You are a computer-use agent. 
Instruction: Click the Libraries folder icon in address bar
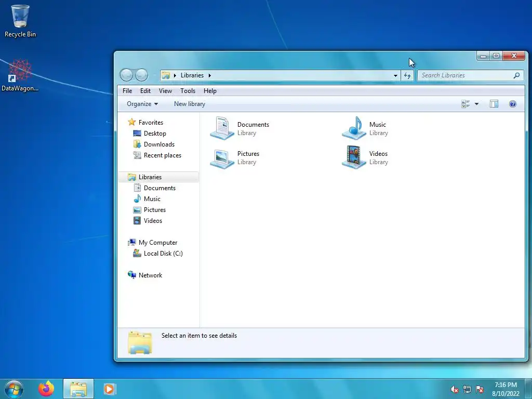(x=166, y=75)
